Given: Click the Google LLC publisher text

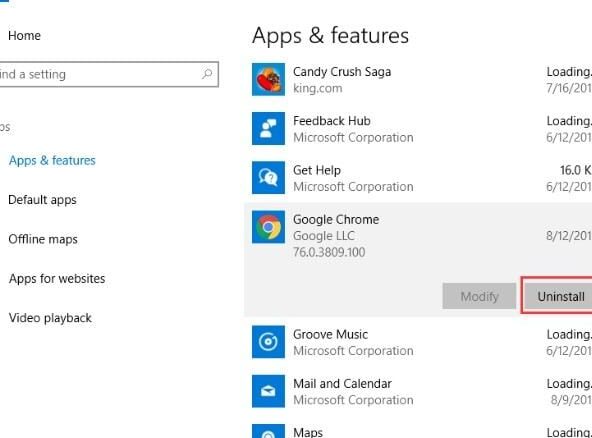Looking at the screenshot, I should 324,236.
